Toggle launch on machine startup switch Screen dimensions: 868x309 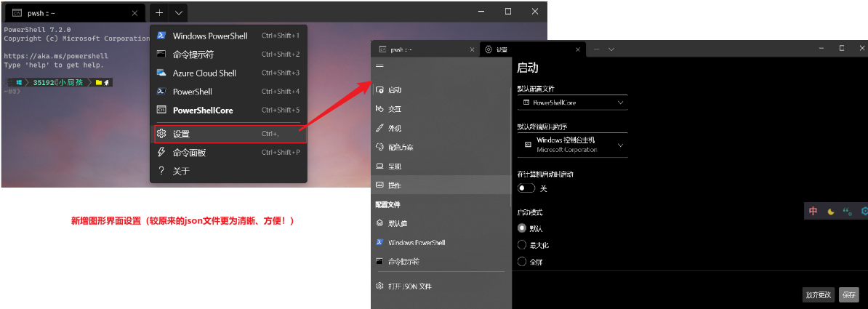coord(526,188)
